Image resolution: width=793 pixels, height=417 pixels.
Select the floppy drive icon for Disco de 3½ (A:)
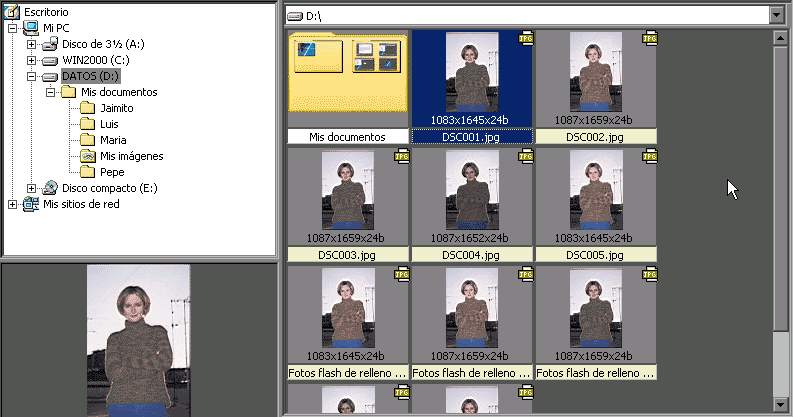point(50,44)
